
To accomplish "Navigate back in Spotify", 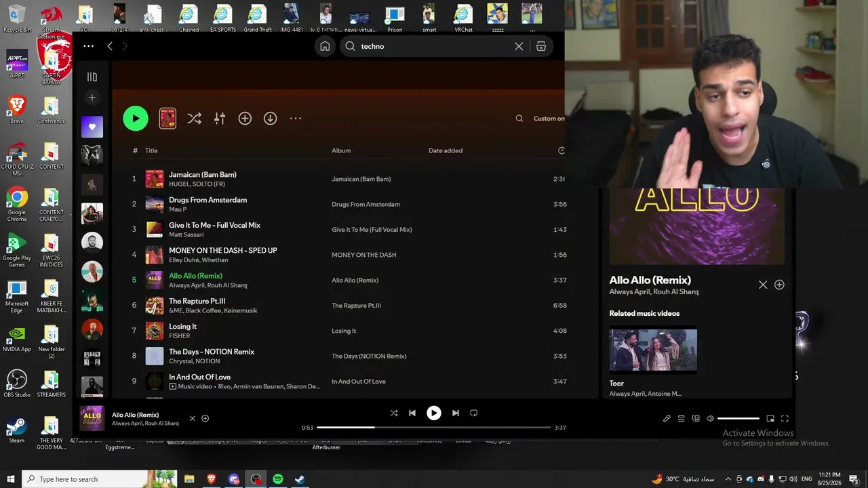I will point(110,46).
